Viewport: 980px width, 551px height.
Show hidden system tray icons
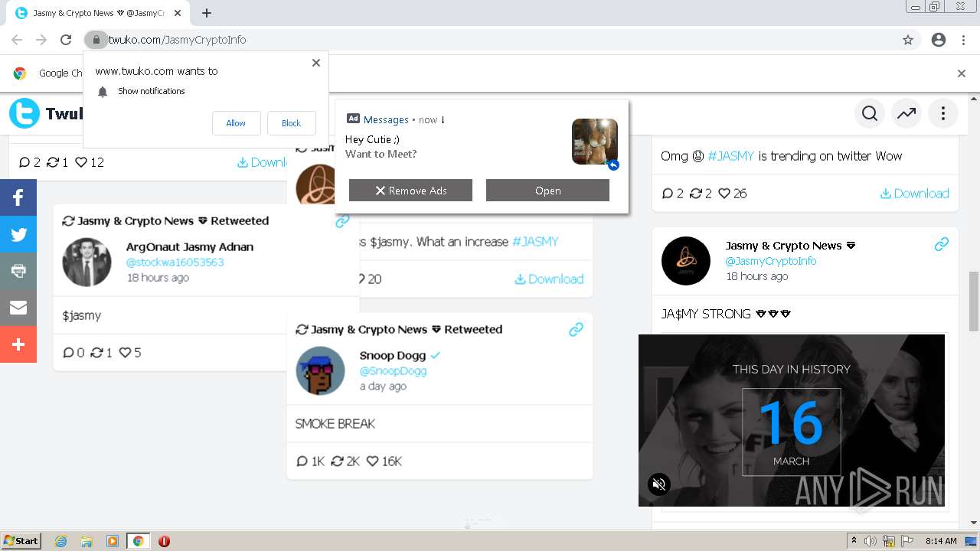coord(854,541)
